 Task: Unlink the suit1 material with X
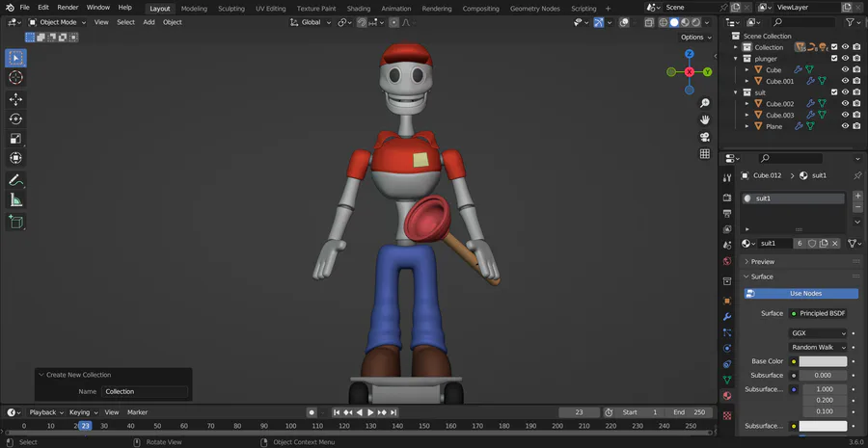[835, 244]
